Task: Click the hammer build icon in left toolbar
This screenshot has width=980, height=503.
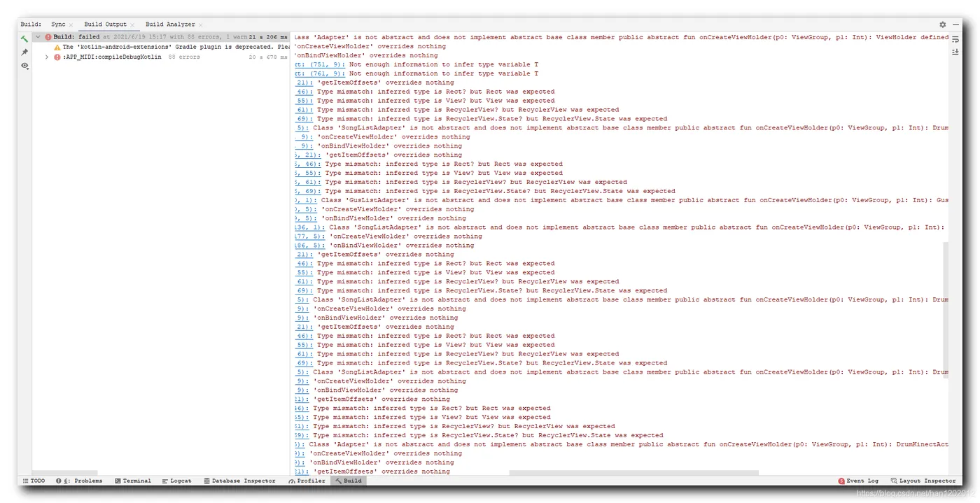Action: click(x=24, y=39)
